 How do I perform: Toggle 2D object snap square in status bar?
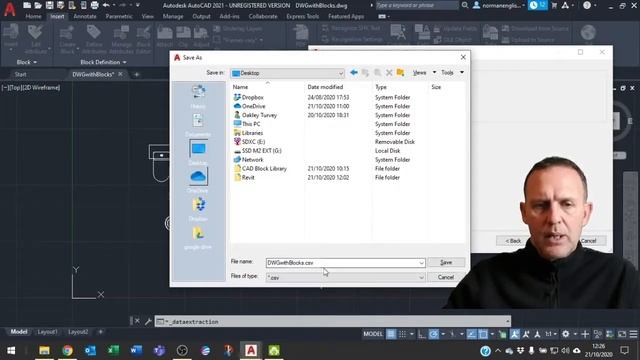[x=483, y=334]
